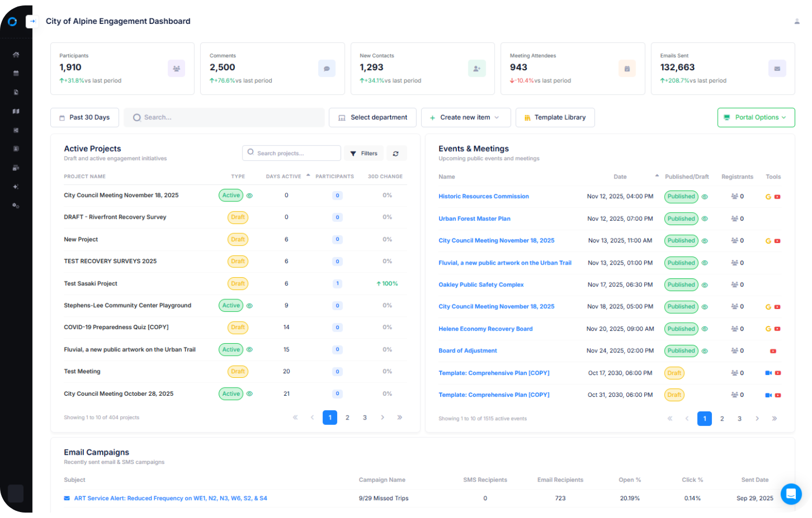Open the Portal Options dropdown
Screen dimensions: 812x518
pos(756,117)
